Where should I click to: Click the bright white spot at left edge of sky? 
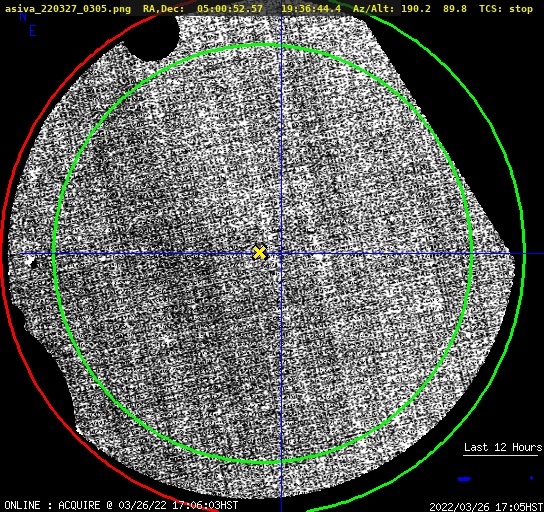[x=29, y=261]
